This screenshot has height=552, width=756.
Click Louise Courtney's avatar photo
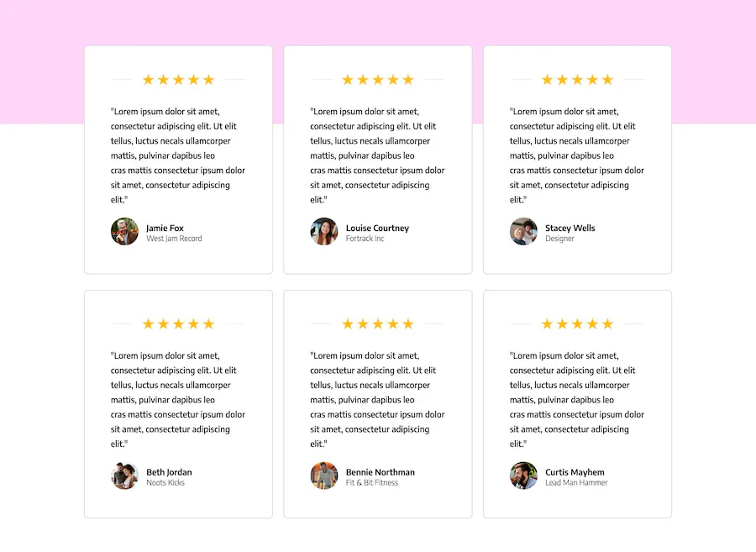[324, 231]
